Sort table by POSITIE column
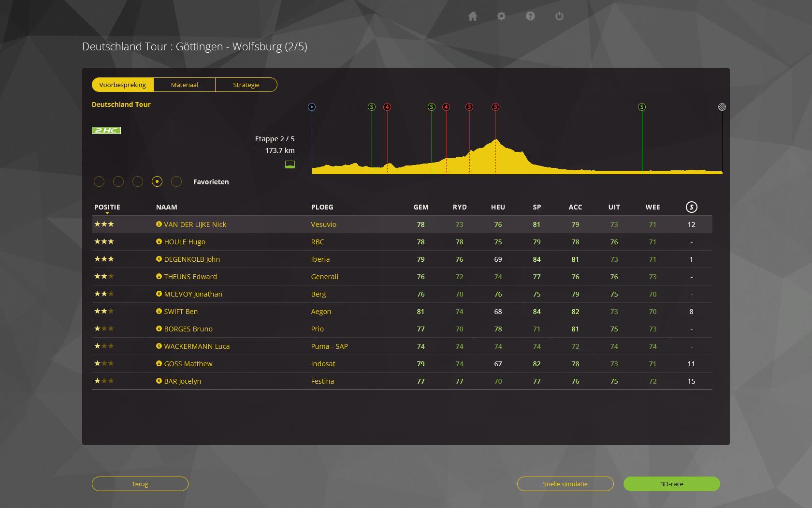Image resolution: width=812 pixels, height=508 pixels. [x=107, y=207]
